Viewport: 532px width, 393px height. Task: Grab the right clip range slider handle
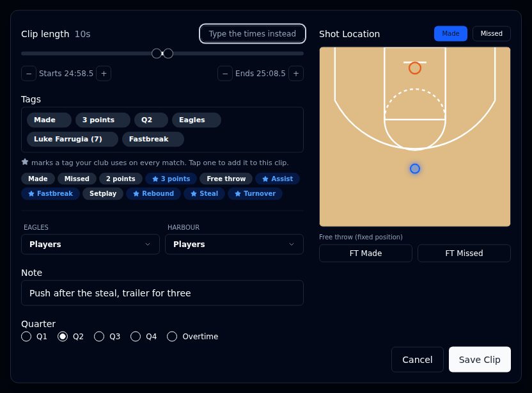point(168,53)
